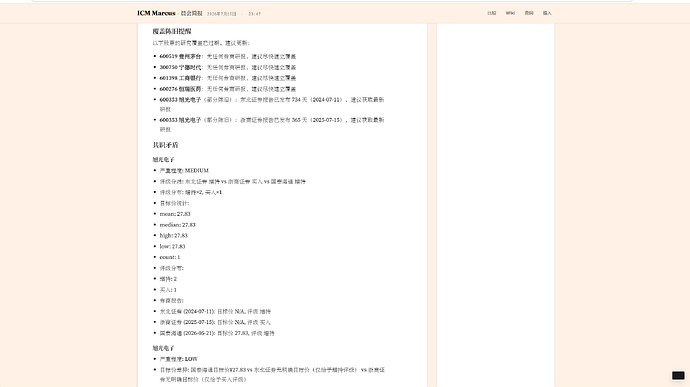Screen dimensions: 690x387
Task: Select the 覆盖陈旧提醒 section heading
Action: point(172,31)
